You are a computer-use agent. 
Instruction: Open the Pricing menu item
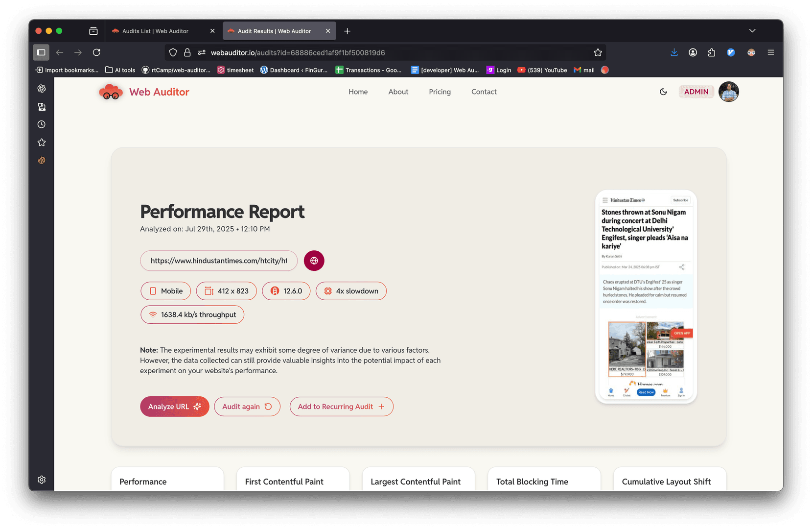[440, 92]
